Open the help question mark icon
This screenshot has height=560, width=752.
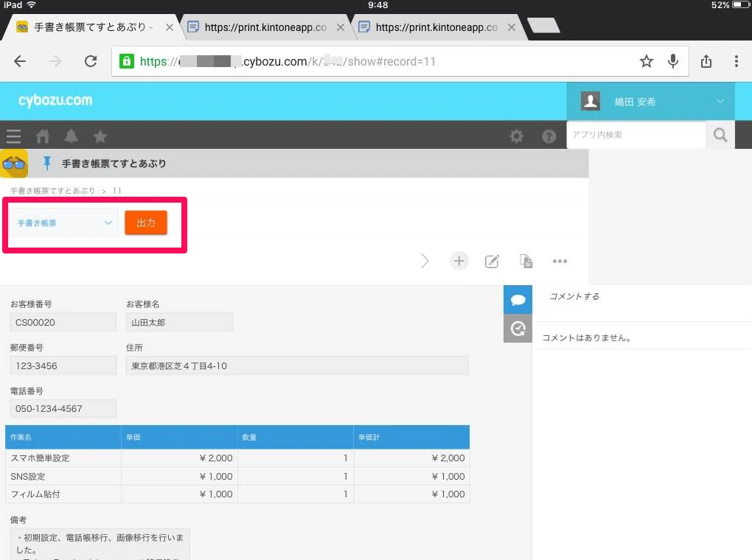[x=549, y=136]
